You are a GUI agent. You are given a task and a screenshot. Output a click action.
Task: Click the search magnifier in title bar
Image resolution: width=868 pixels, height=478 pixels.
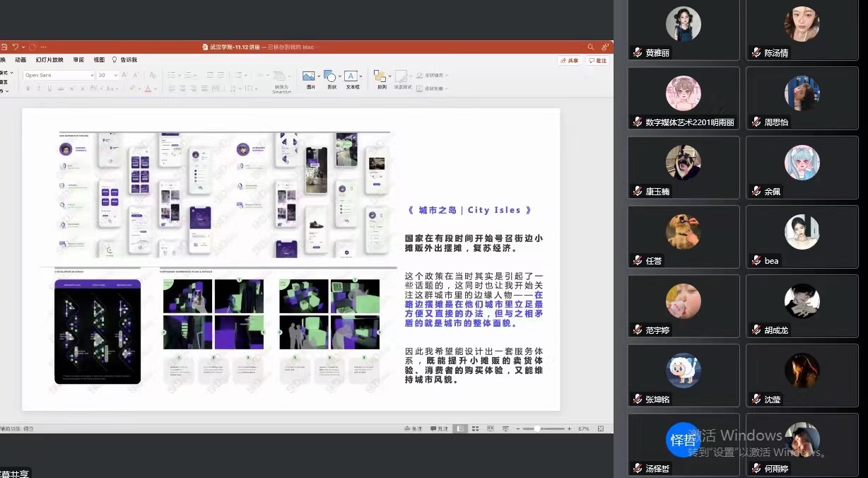point(591,47)
